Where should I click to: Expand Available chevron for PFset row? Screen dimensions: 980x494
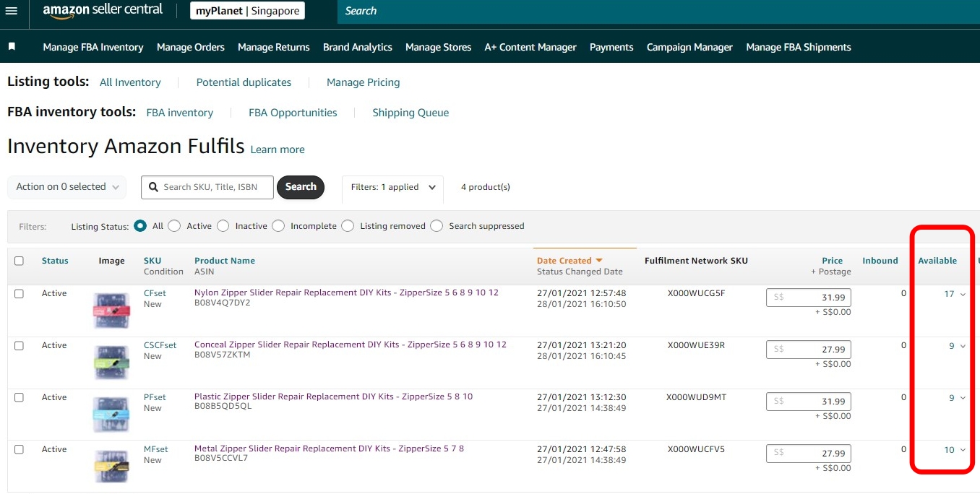click(963, 398)
